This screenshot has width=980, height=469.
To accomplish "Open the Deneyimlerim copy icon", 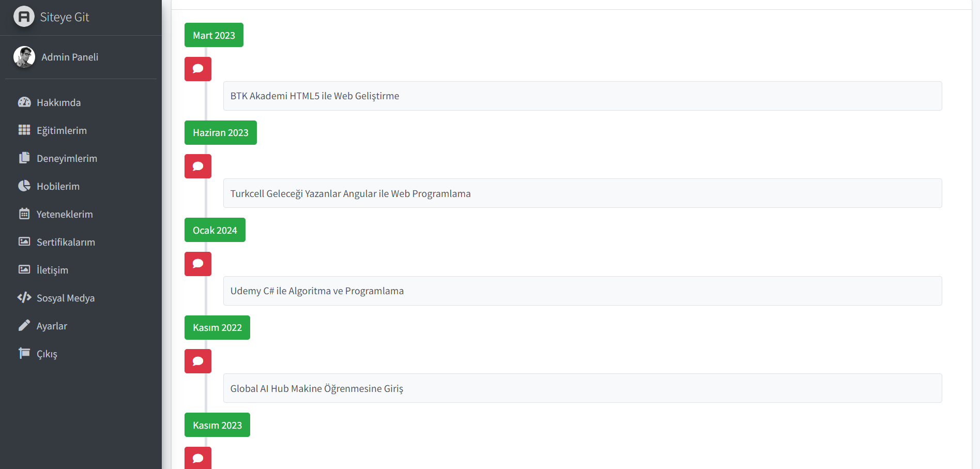I will [x=24, y=158].
